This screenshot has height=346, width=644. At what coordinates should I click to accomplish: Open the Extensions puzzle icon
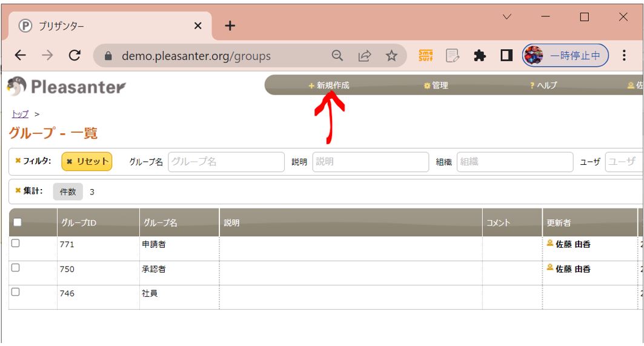point(479,56)
